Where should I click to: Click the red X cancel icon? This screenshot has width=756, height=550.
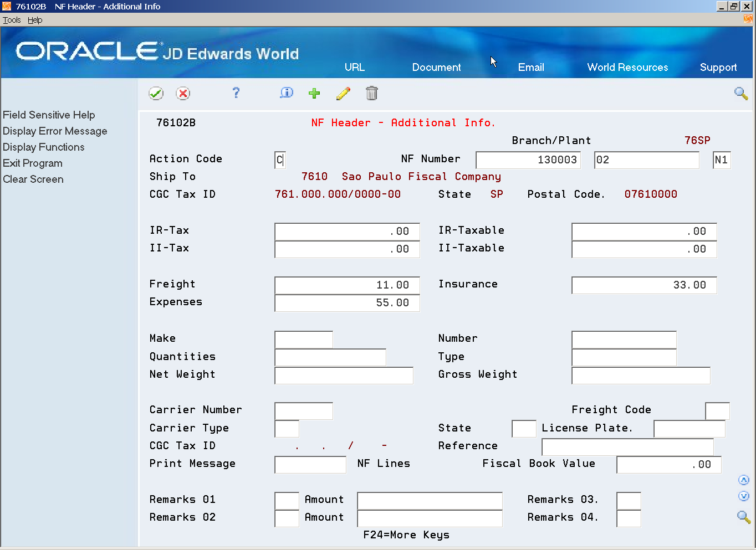tap(183, 94)
